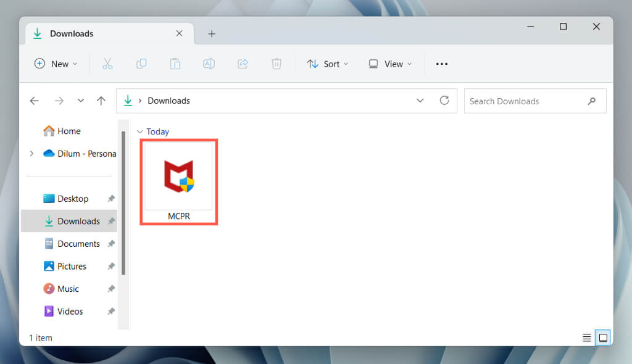Unpin Pictures using its pin icon
This screenshot has height=364, width=632.
pyautogui.click(x=111, y=266)
